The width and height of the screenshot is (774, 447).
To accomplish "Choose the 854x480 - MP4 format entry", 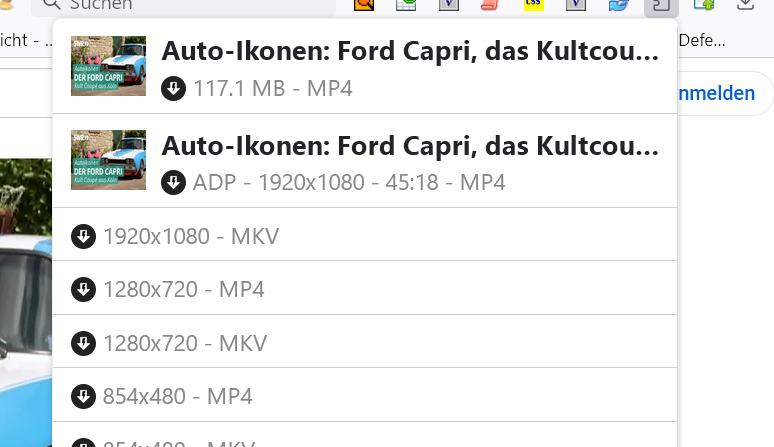I will [177, 396].
